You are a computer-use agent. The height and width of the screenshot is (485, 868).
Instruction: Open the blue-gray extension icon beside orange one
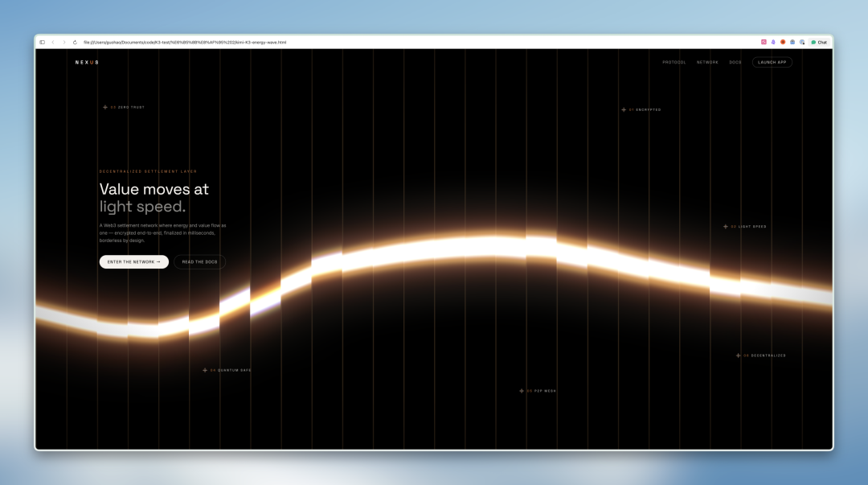click(x=792, y=42)
